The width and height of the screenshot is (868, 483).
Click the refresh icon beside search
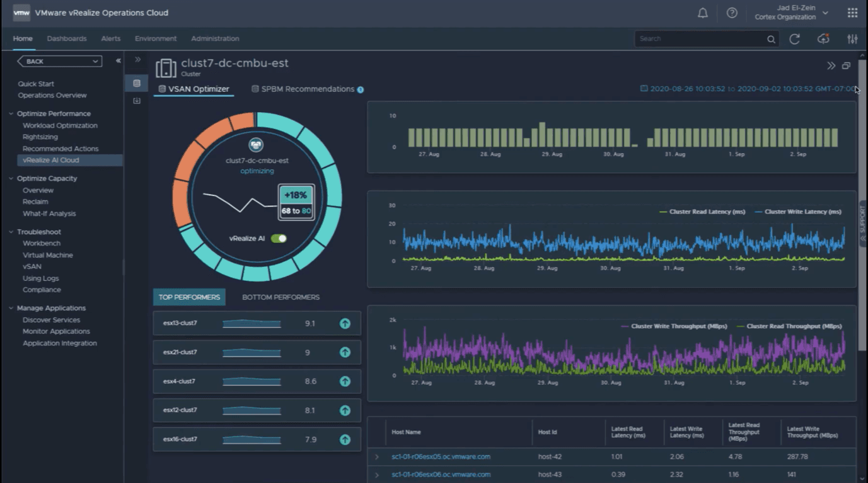(794, 39)
